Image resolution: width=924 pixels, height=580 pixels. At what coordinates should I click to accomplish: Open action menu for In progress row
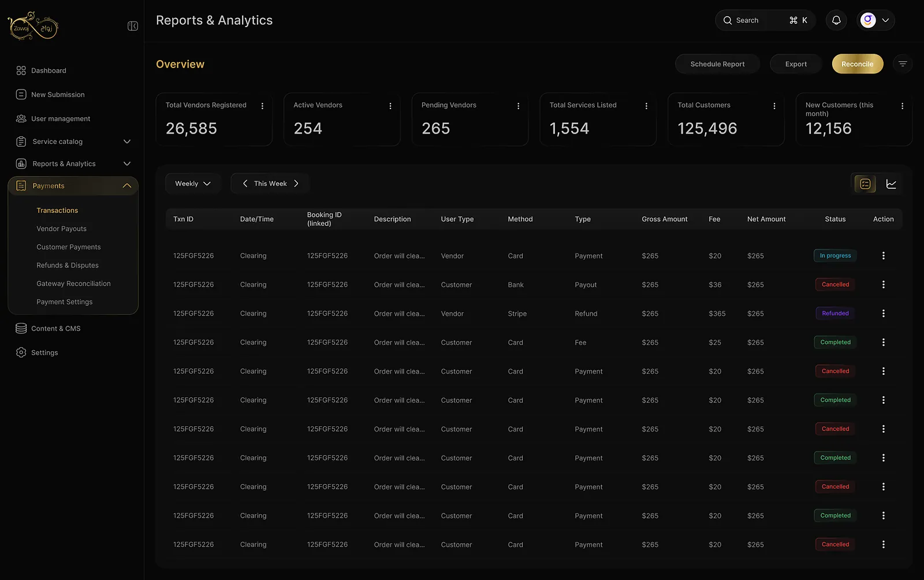tap(884, 256)
